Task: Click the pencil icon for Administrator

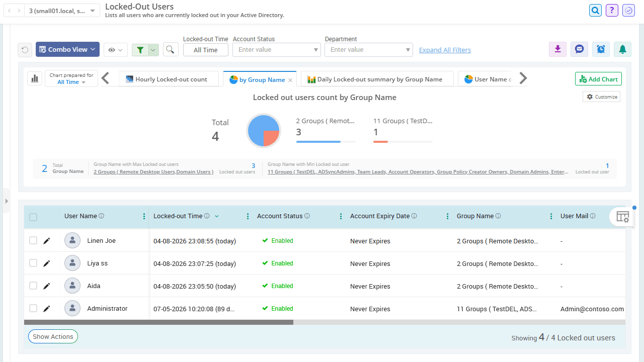Action: (x=47, y=309)
